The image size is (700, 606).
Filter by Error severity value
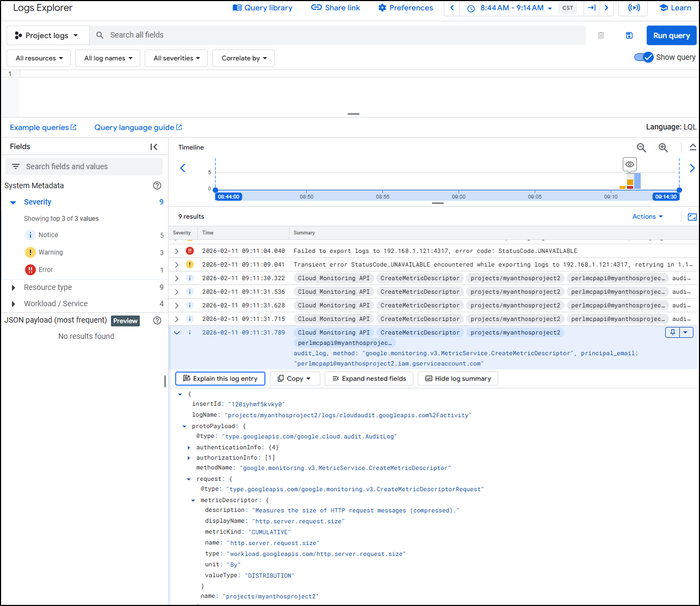(46, 270)
